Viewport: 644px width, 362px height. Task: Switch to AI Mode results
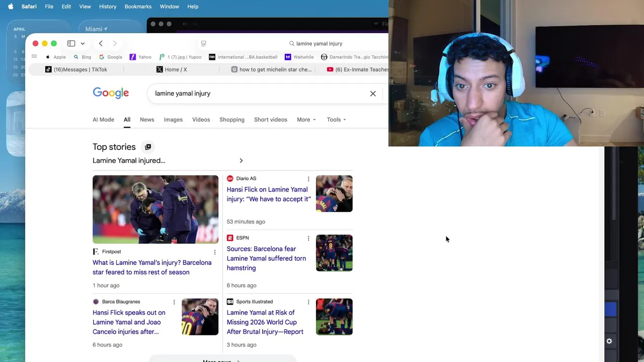[103, 120]
